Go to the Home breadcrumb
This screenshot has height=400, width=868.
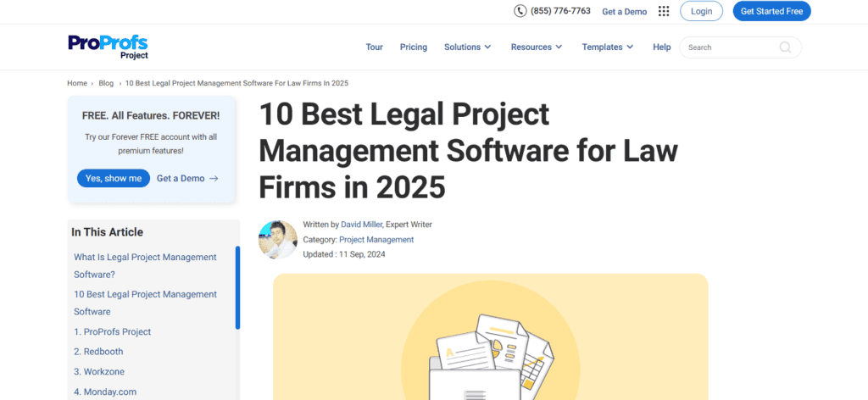click(77, 83)
